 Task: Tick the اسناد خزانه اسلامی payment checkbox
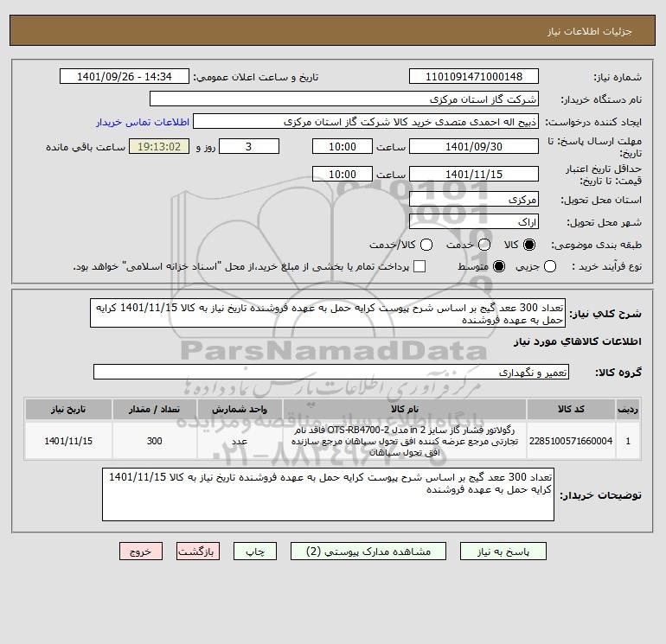[419, 266]
